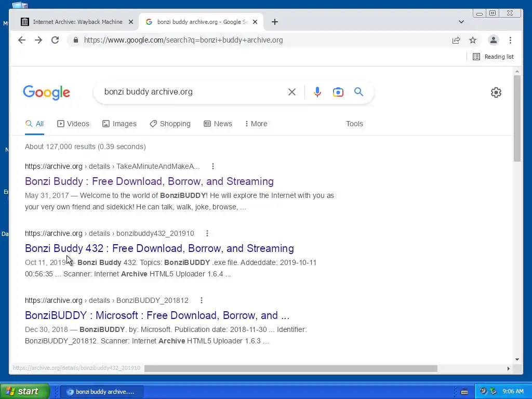This screenshot has width=532, height=399.
Task: Click the padlock icon in address bar
Action: click(76, 40)
